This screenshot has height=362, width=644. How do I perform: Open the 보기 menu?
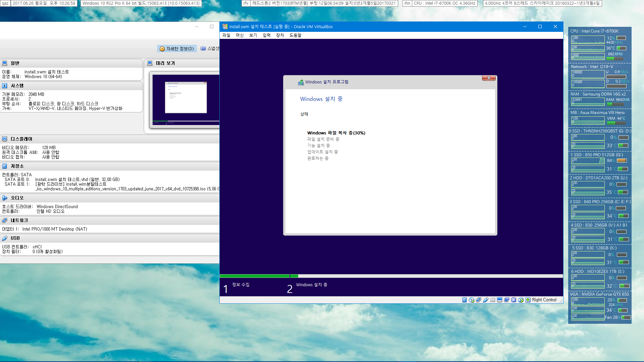point(253,35)
